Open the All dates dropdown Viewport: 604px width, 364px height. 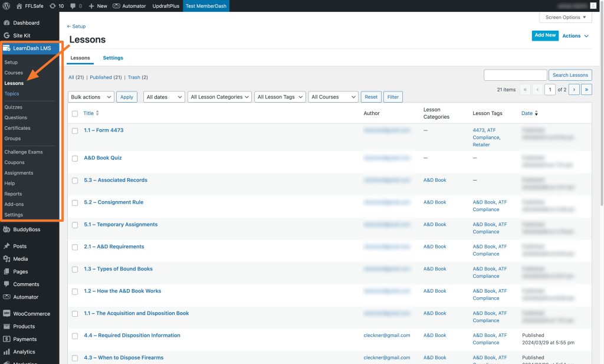click(x=164, y=97)
